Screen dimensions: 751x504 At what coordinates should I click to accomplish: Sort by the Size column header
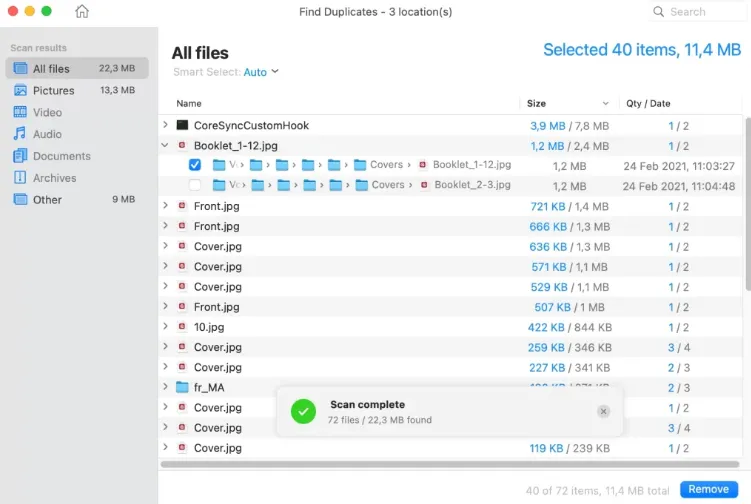tap(568, 103)
